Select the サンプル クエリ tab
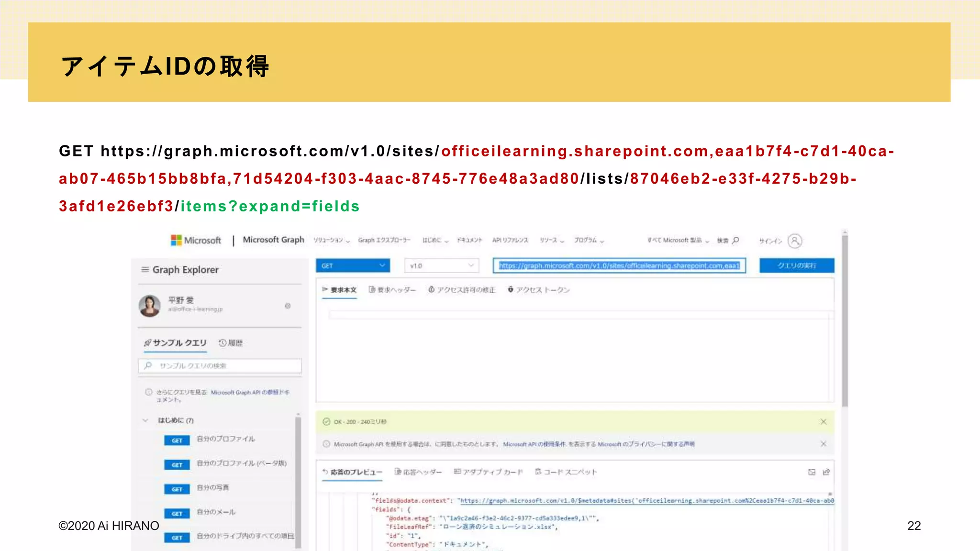 coord(175,343)
